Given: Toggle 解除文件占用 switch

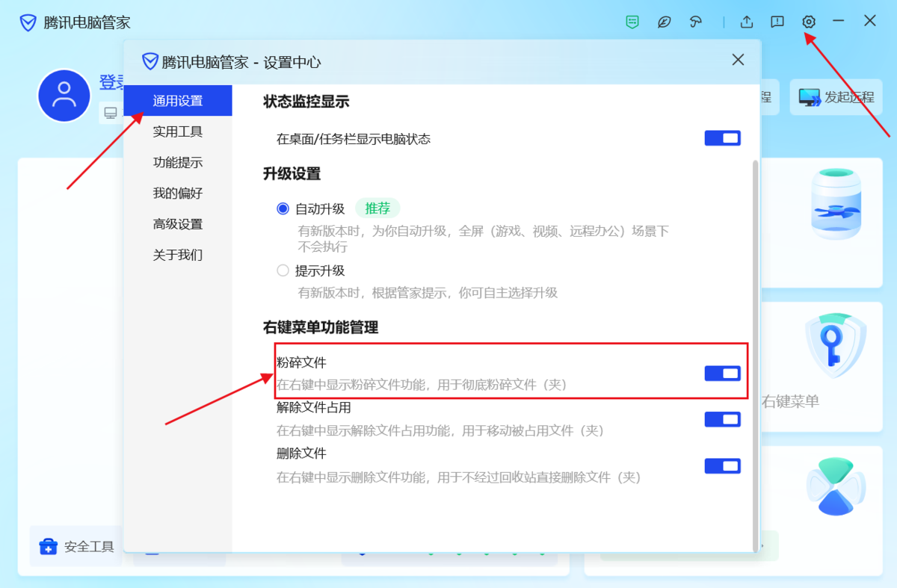Looking at the screenshot, I should pos(723,419).
